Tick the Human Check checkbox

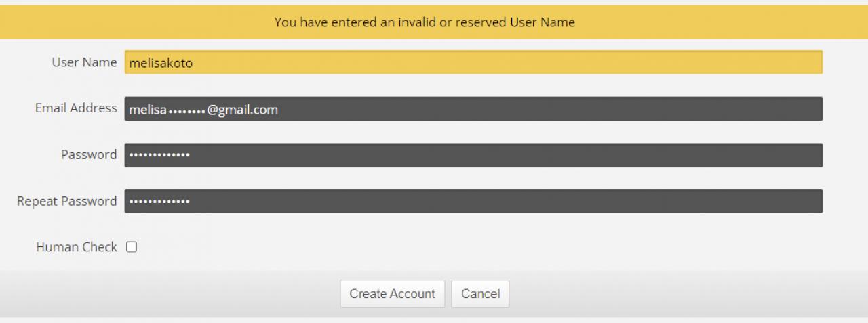132,247
